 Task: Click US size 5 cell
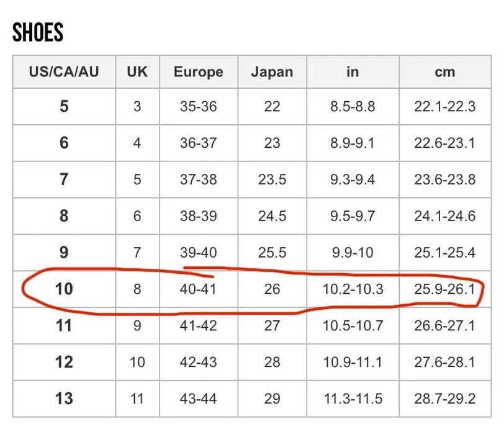coord(64,106)
